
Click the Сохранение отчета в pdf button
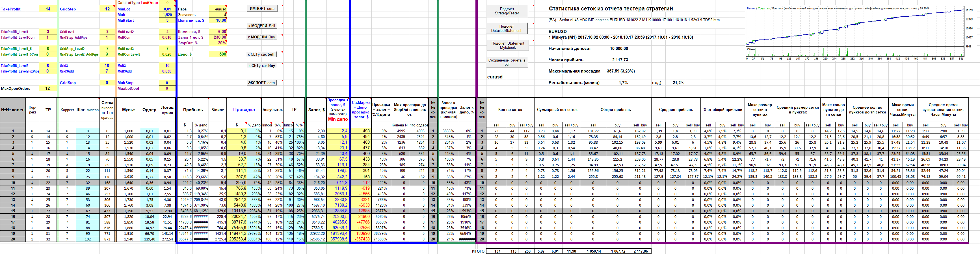pyautogui.click(x=507, y=62)
